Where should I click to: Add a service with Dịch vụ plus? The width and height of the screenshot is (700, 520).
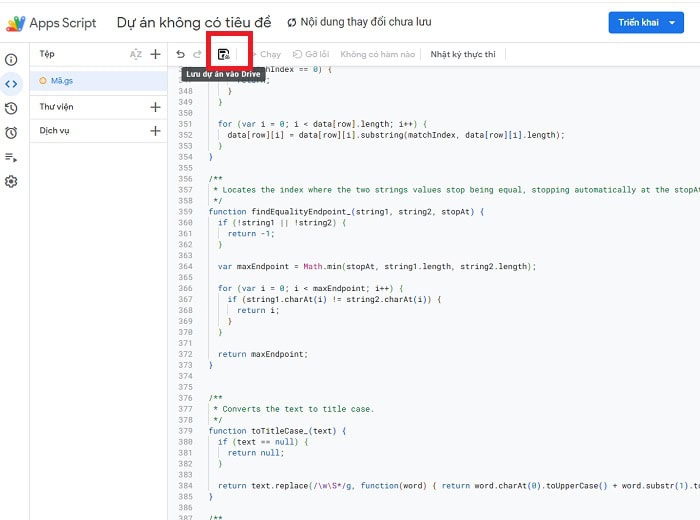[155, 131]
